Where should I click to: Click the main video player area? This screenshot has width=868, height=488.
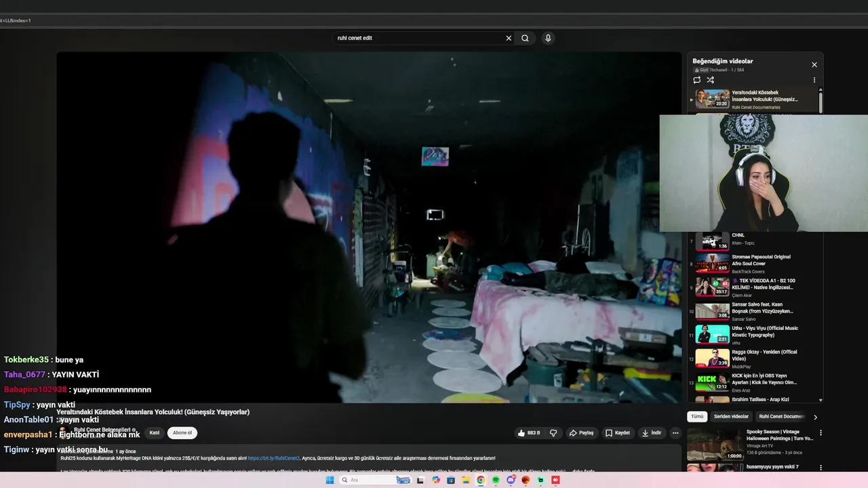(369, 228)
